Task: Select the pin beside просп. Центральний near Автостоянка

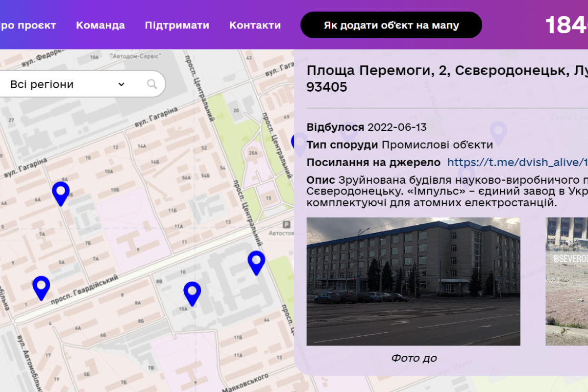Action: coord(256,262)
